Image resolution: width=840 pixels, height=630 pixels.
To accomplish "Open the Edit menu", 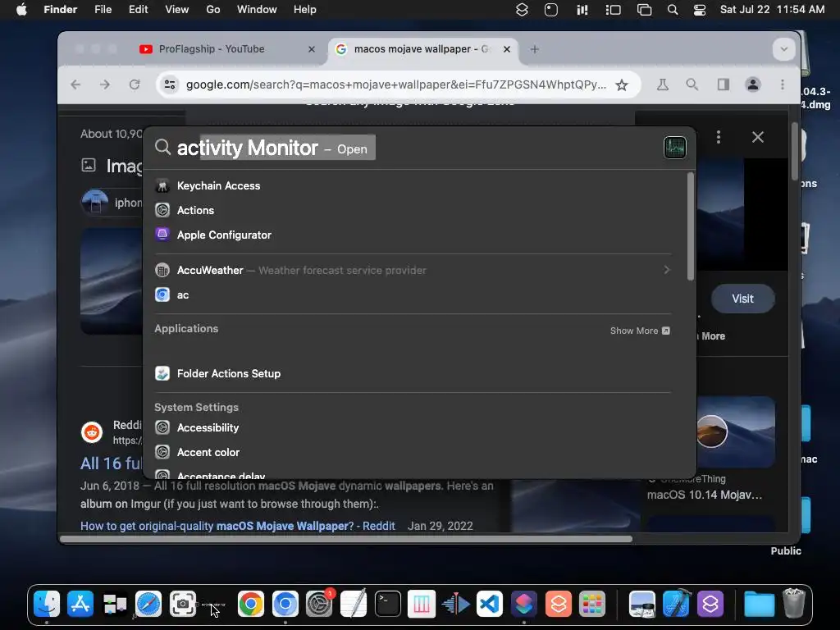I will [x=138, y=10].
